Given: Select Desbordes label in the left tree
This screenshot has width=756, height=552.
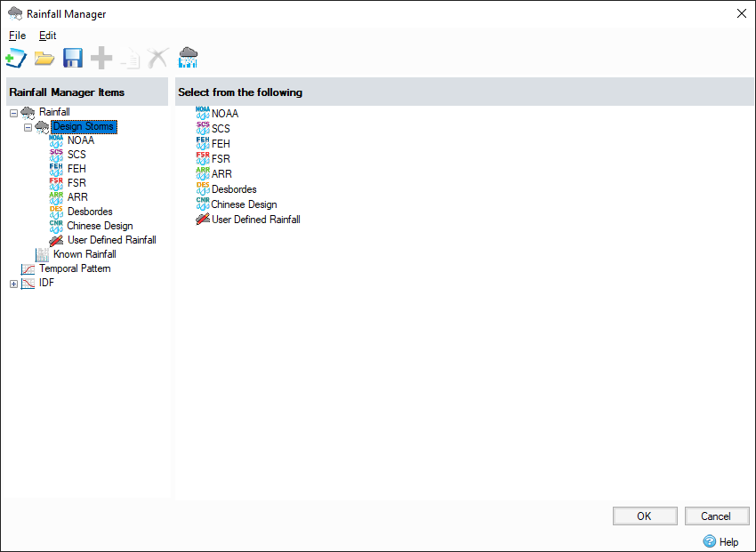Looking at the screenshot, I should [90, 212].
